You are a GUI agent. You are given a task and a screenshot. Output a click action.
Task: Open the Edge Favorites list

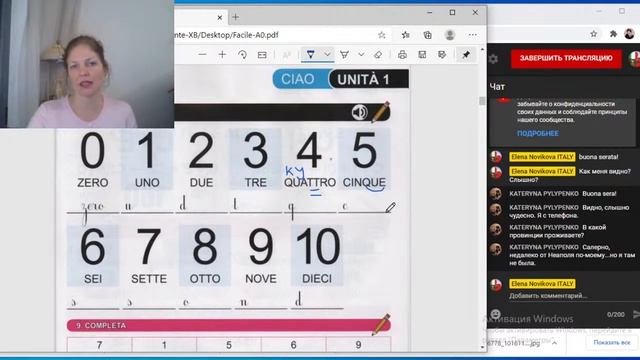[405, 35]
